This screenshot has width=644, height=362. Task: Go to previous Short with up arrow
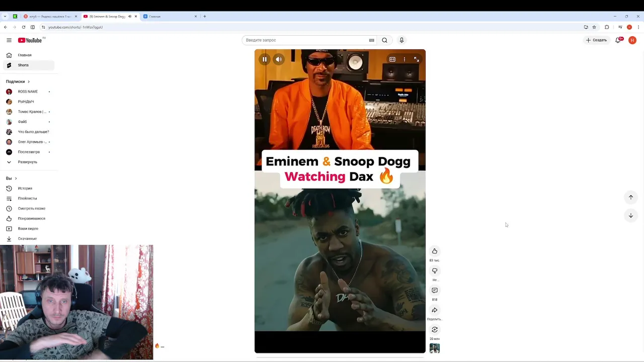tap(631, 198)
